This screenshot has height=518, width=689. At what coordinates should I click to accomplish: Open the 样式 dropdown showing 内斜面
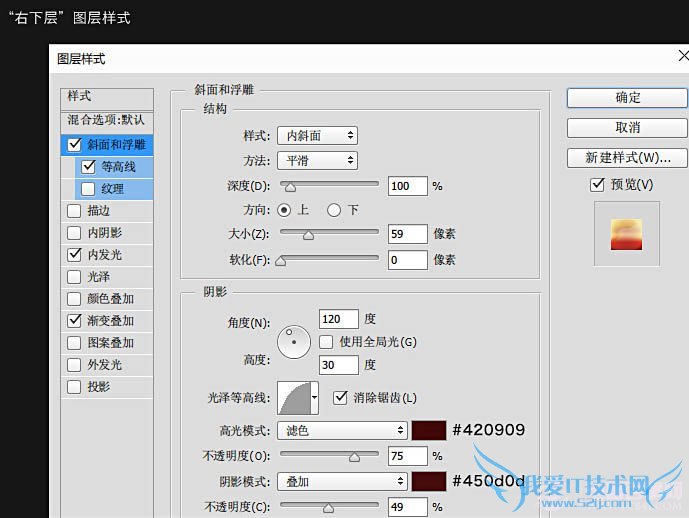point(317,135)
